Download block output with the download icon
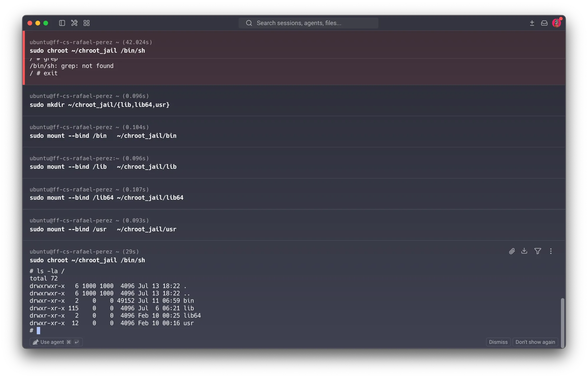The image size is (588, 378). (524, 251)
